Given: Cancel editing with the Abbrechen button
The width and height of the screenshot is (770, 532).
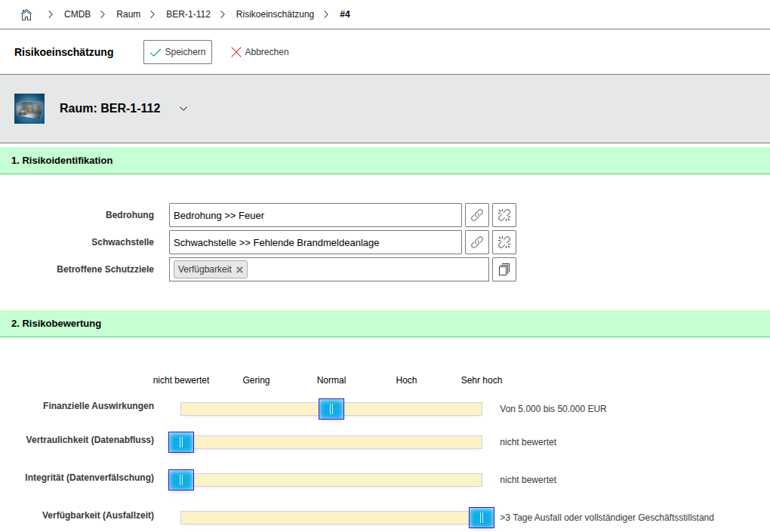Looking at the screenshot, I should click(x=260, y=52).
